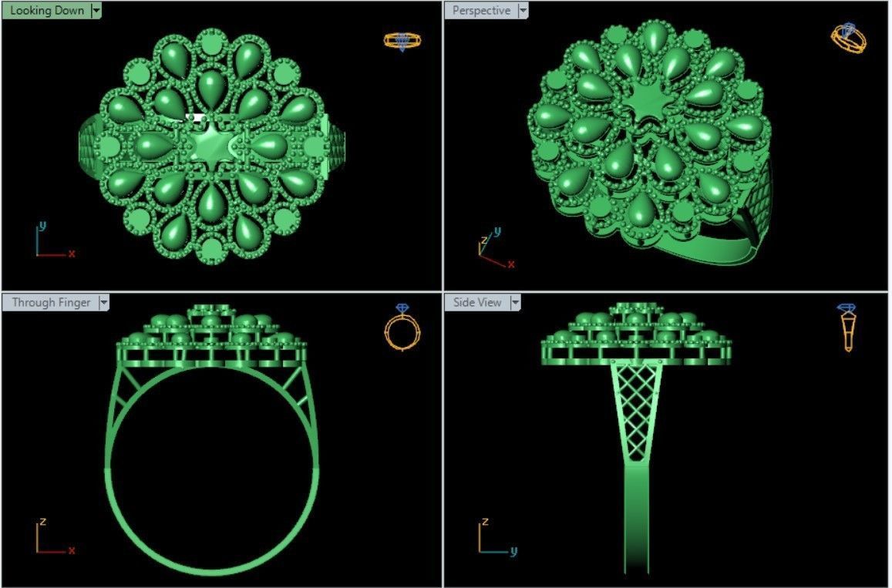The image size is (892, 588).
Task: Click the x-y axis indicator in Looking Down view
Action: coord(55,240)
